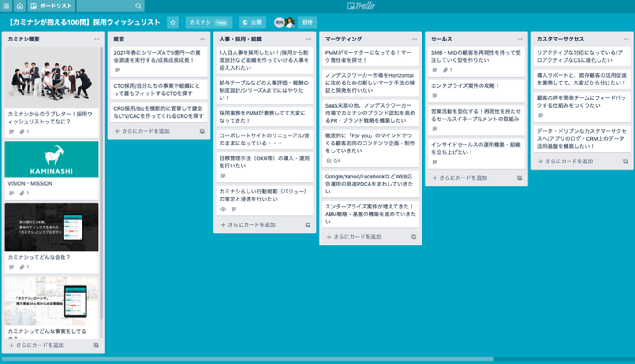Open card エンタープライズ案件が増えてきた ABM戦略

coord(370,214)
